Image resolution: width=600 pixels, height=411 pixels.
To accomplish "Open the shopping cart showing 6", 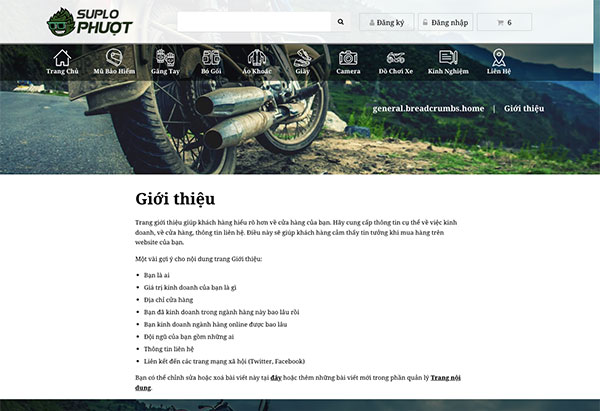I will (x=504, y=22).
